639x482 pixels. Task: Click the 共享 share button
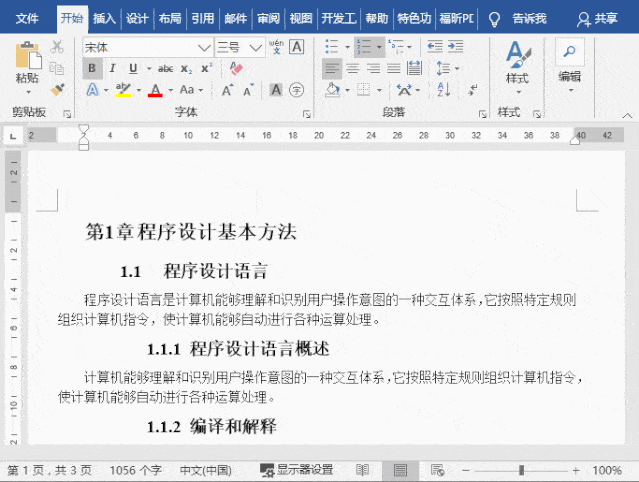coord(597,18)
